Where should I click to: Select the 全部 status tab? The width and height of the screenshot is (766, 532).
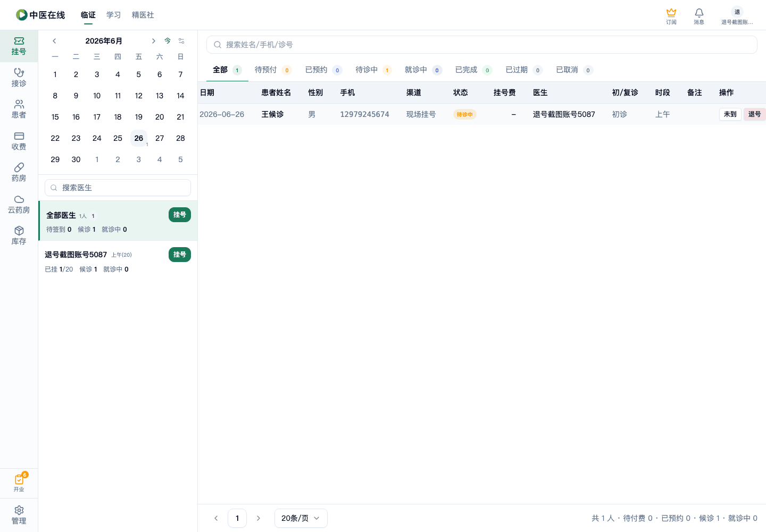(x=227, y=70)
